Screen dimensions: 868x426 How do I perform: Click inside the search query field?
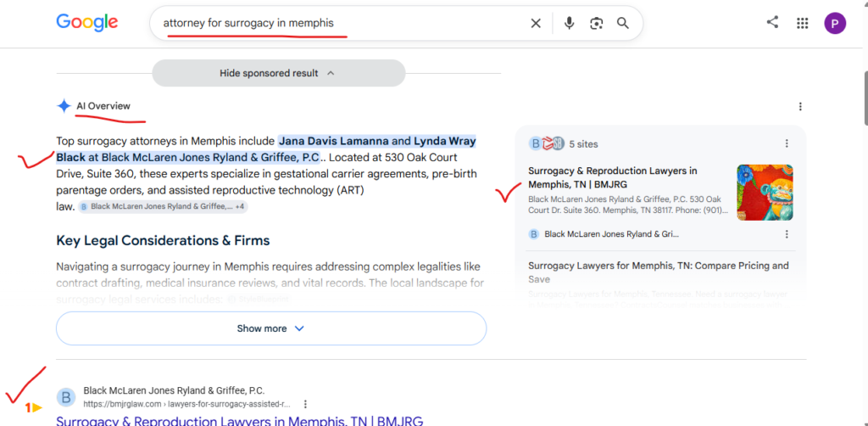point(337,23)
